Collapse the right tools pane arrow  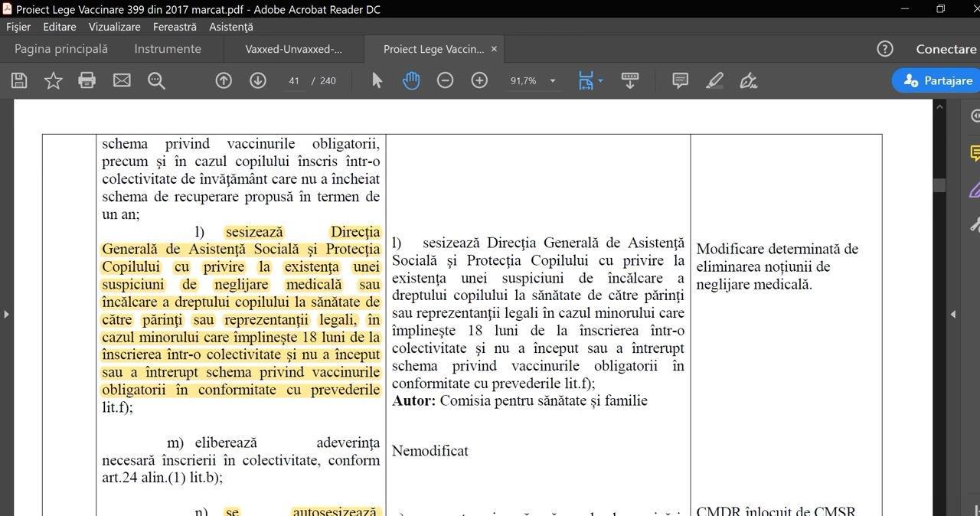point(953,314)
